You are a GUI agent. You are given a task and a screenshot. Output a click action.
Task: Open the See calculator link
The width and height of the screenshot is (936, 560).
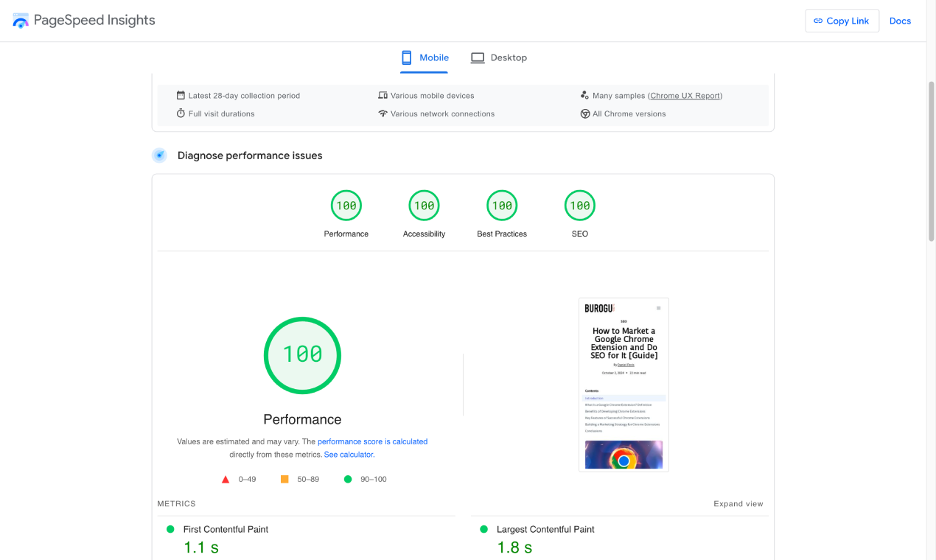(x=349, y=455)
